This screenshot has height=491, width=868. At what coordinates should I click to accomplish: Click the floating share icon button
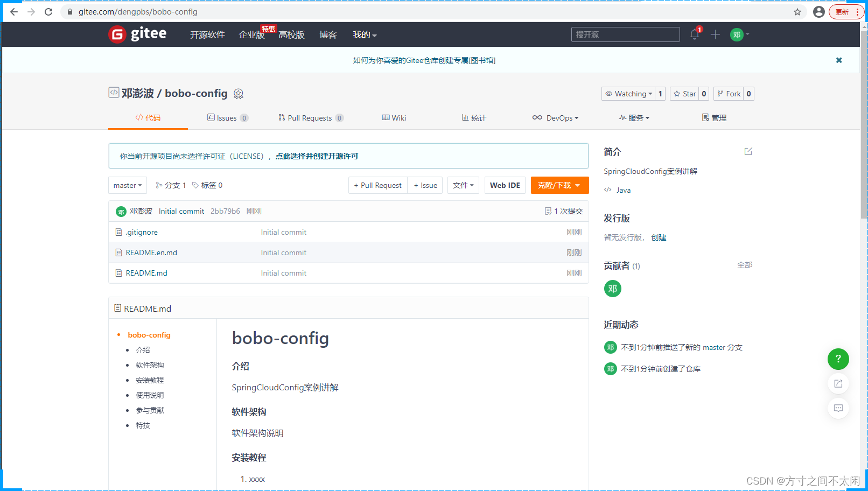838,383
